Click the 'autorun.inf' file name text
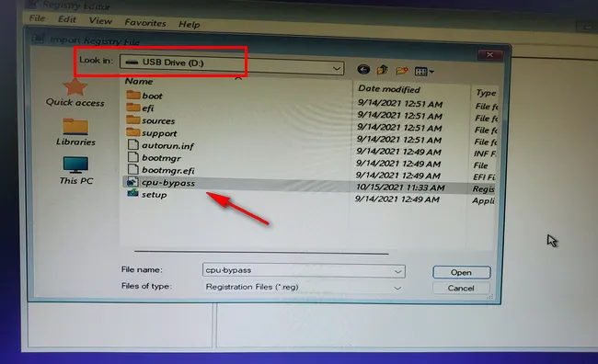Screen dimensions: 598x364 [x=167, y=145]
